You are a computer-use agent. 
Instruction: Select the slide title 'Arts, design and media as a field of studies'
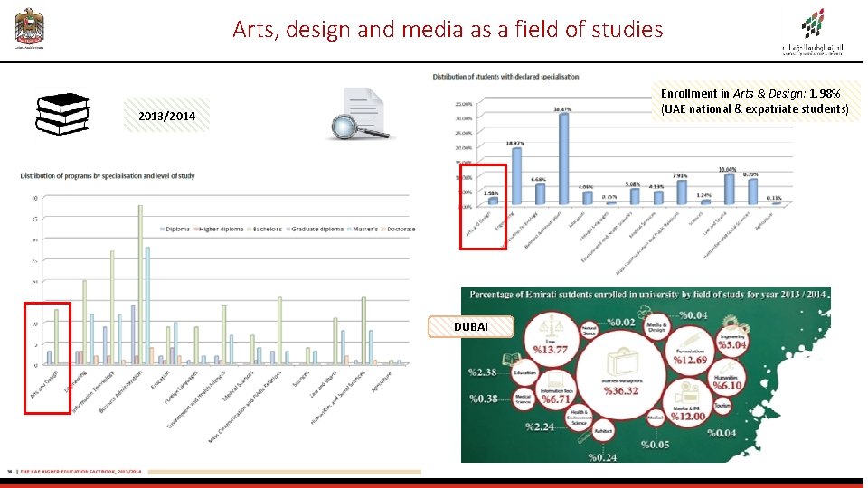point(448,29)
